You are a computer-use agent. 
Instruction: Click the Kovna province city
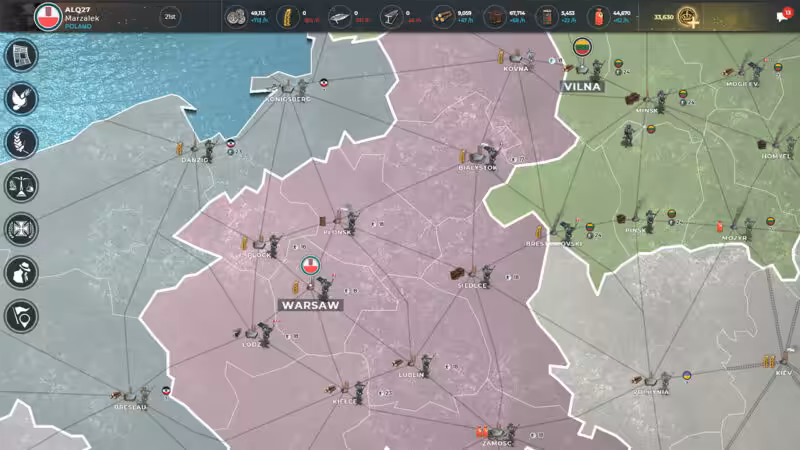coord(516,60)
